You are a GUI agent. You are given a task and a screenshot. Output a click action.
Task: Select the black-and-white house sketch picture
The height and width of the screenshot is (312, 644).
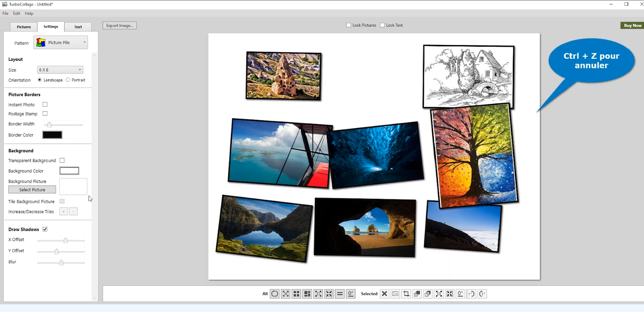(469, 76)
